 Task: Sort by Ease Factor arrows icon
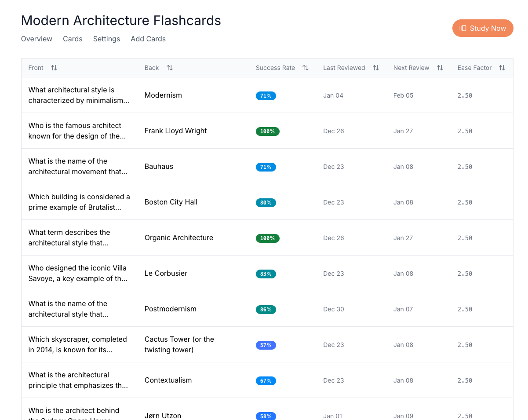[x=502, y=68]
